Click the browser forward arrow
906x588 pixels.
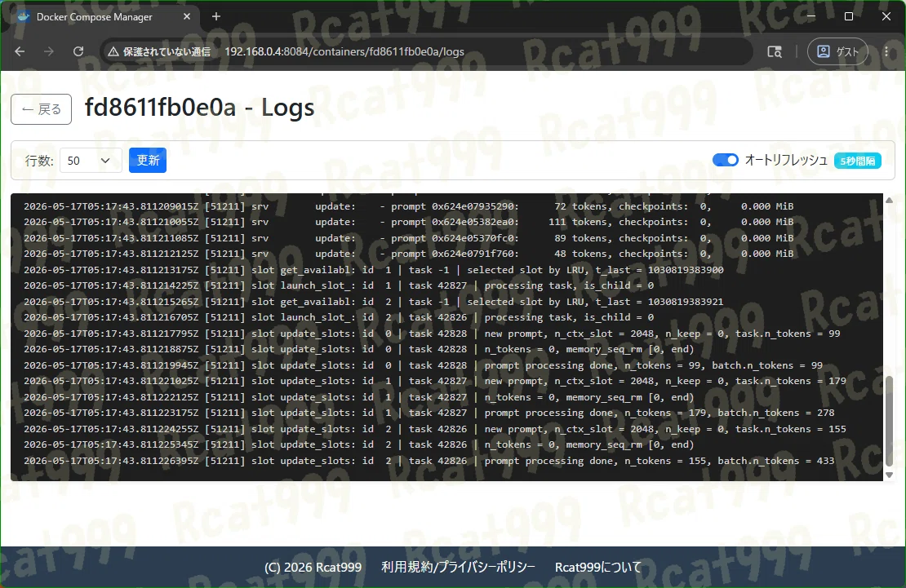pyautogui.click(x=49, y=51)
